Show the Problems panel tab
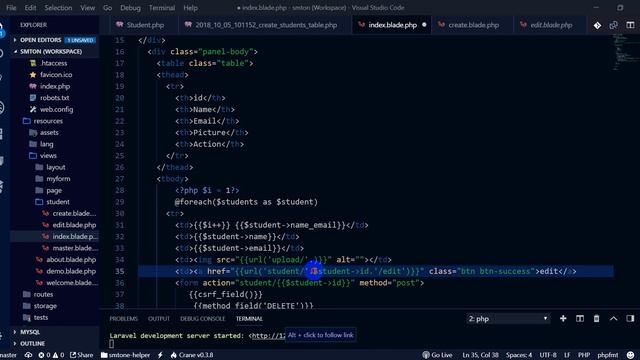Image resolution: width=640 pixels, height=360 pixels. (x=123, y=319)
